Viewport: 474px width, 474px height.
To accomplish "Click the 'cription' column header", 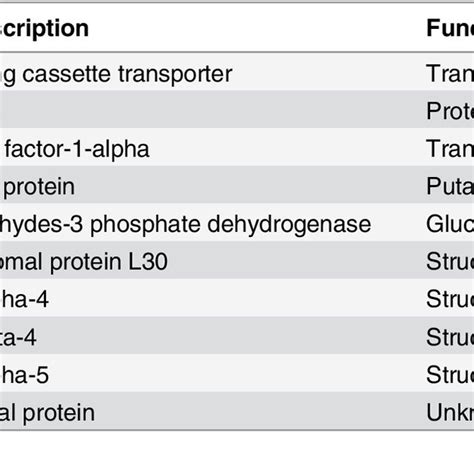I will [44, 29].
